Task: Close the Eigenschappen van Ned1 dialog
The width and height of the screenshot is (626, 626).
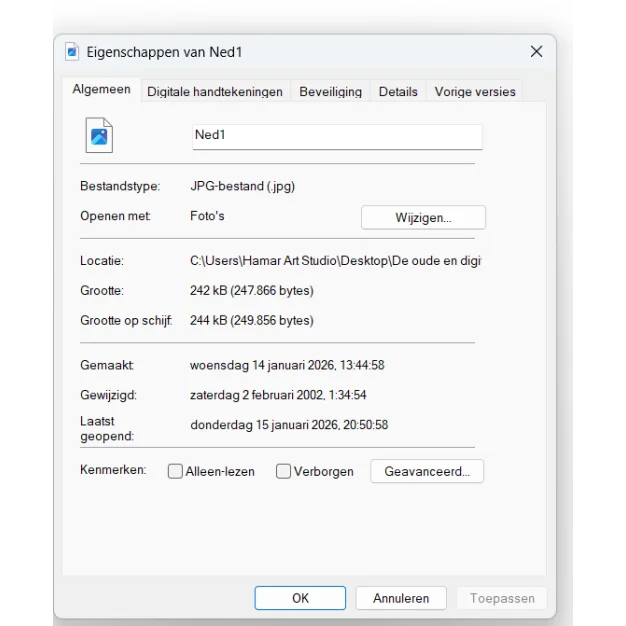Action: coord(536,52)
